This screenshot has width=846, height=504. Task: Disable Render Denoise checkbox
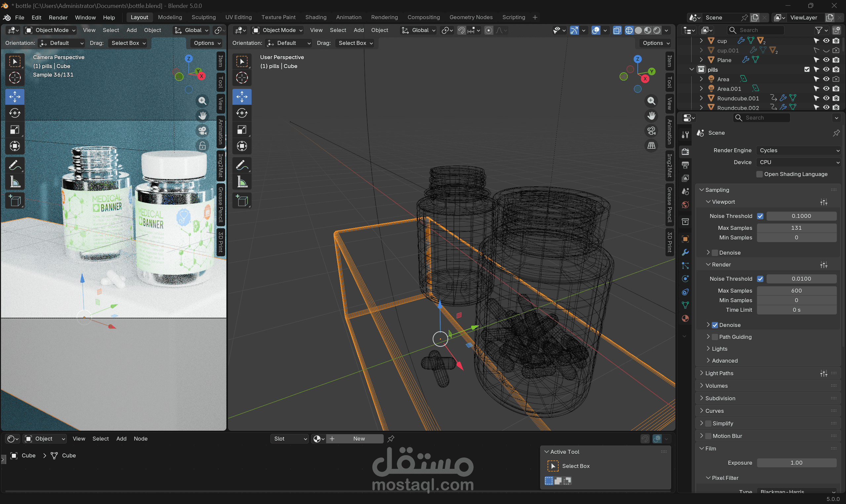715,325
